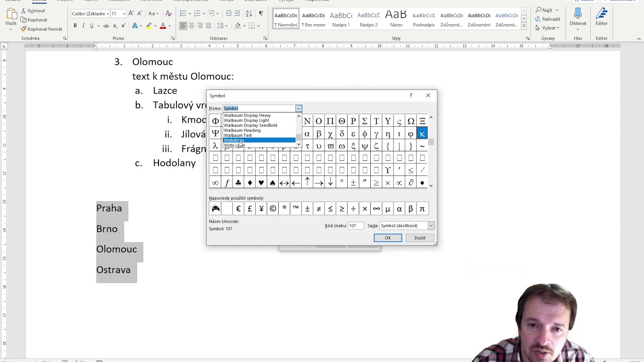Open the Text Effects (glowing A) menu
This screenshot has height=362, width=644.
coord(136,26)
